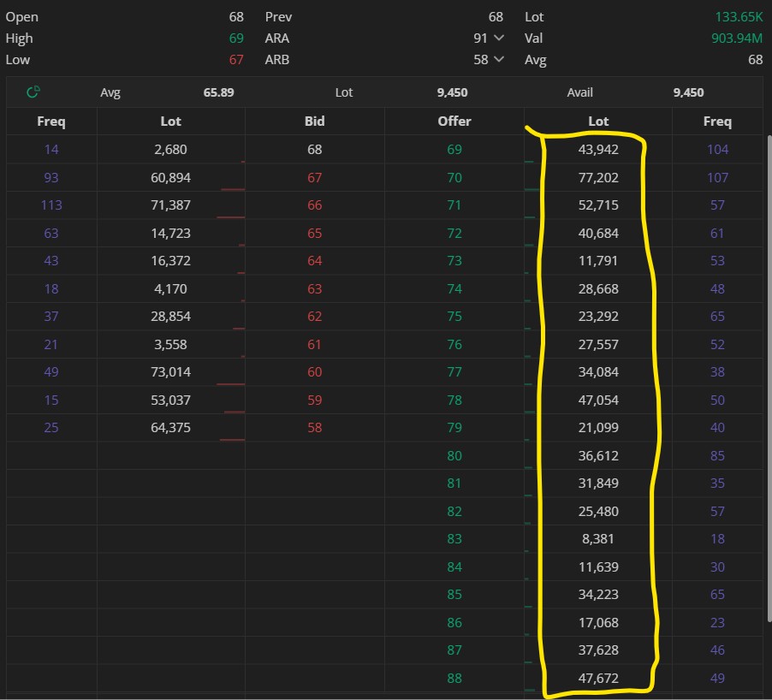Click bid lot value 71,387
The height and width of the screenshot is (700, 772).
click(170, 205)
